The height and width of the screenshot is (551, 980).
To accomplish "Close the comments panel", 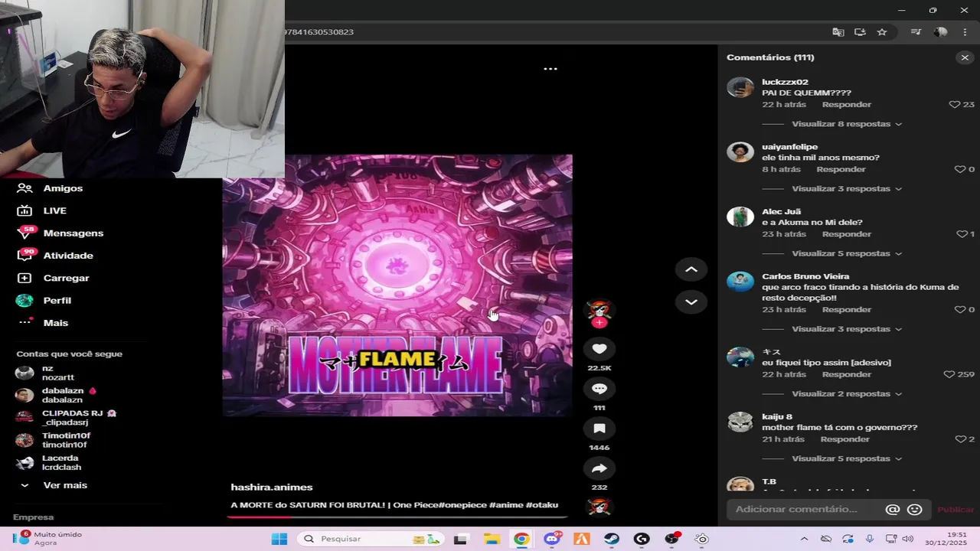I will tap(965, 57).
